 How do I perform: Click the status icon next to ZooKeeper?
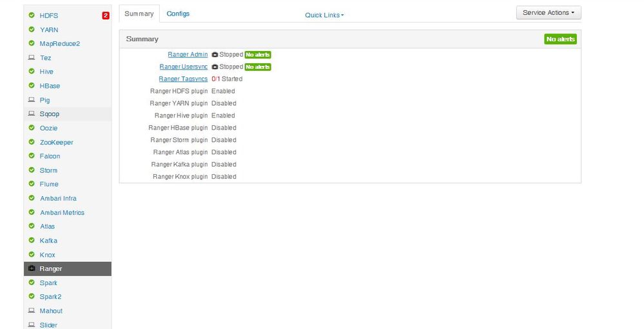[x=32, y=142]
